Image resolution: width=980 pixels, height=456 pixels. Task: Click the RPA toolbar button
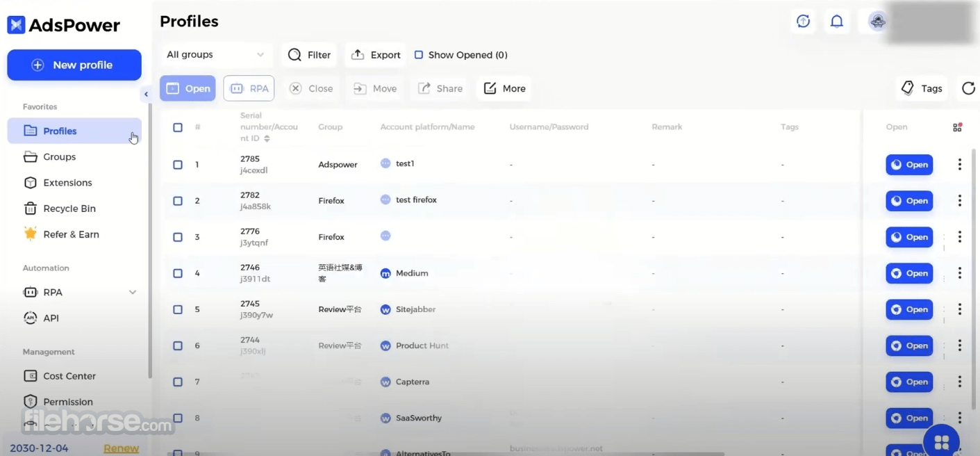[249, 88]
